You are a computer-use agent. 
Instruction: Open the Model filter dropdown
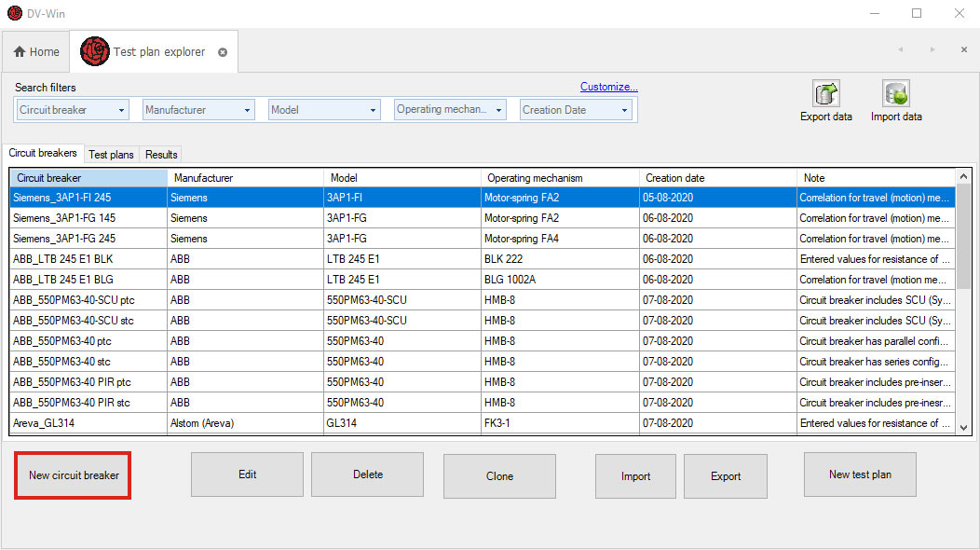[x=374, y=110]
